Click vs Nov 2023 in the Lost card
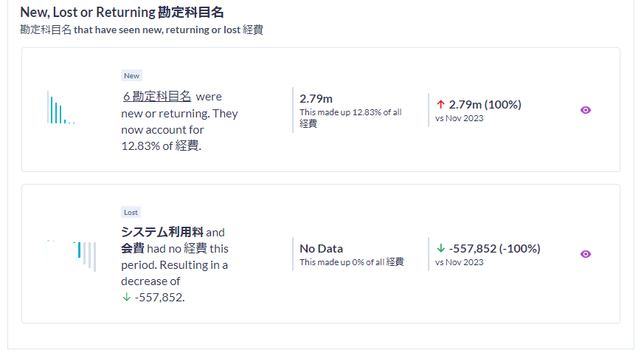This screenshot has height=356, width=644. pyautogui.click(x=459, y=262)
